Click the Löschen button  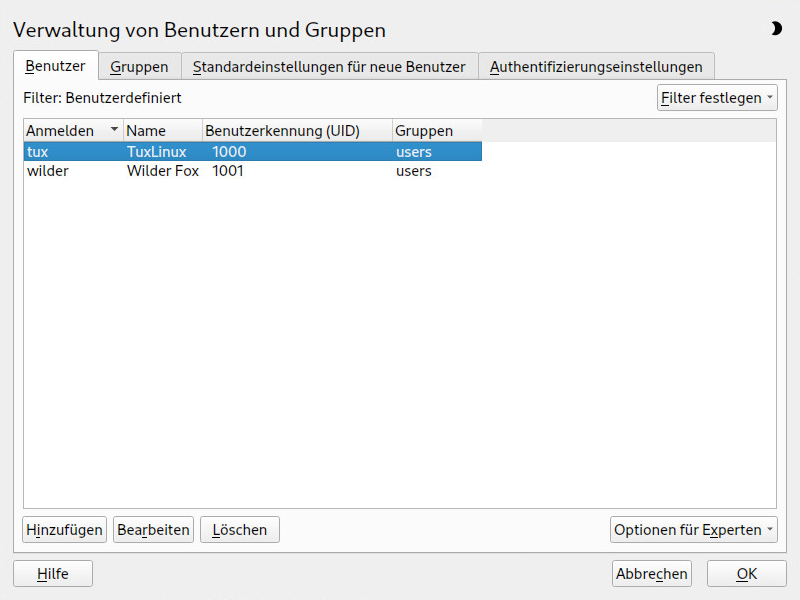tap(239, 530)
